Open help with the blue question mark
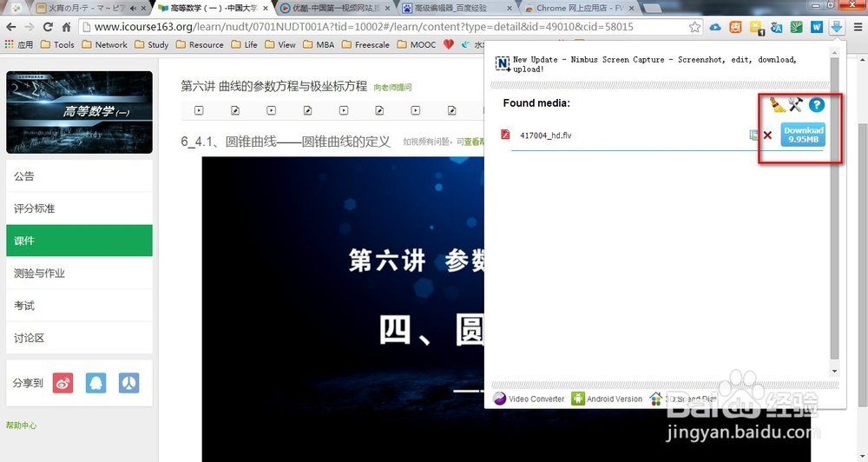Screen dimensions: 868x462 (x=816, y=105)
